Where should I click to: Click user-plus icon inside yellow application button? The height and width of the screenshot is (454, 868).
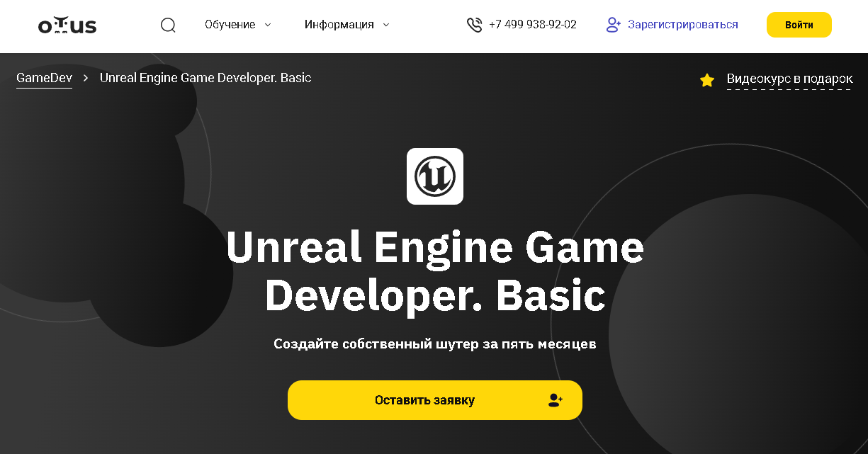(x=556, y=400)
